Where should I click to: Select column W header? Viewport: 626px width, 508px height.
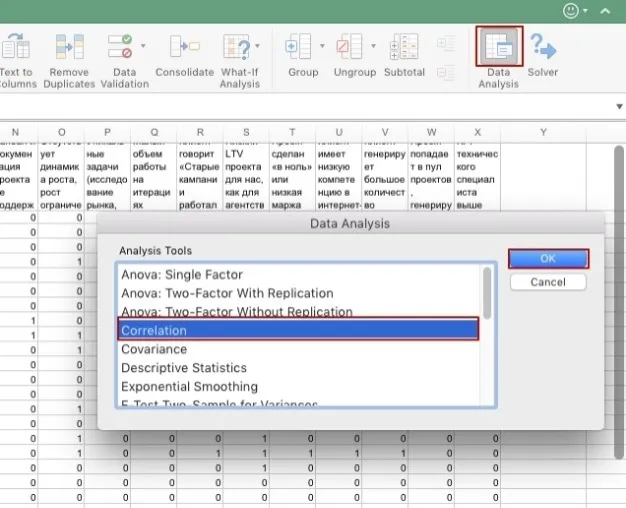tap(431, 132)
